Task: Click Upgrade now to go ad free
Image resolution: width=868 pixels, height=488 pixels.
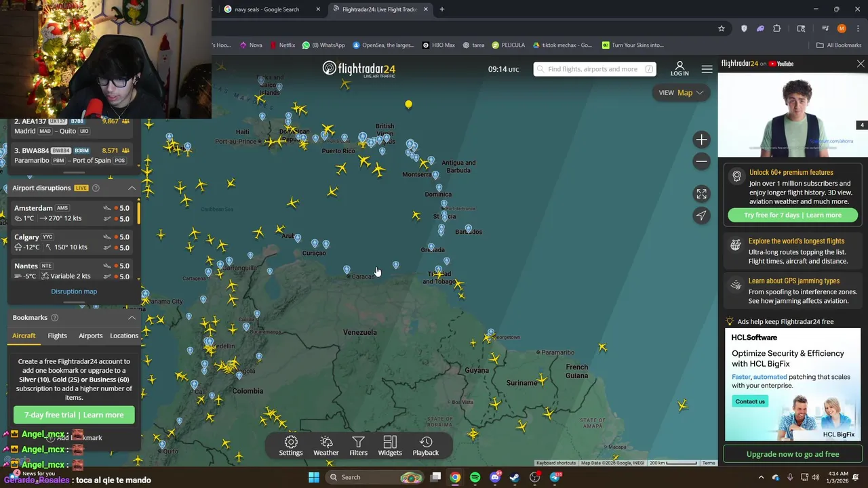Action: [x=793, y=454]
